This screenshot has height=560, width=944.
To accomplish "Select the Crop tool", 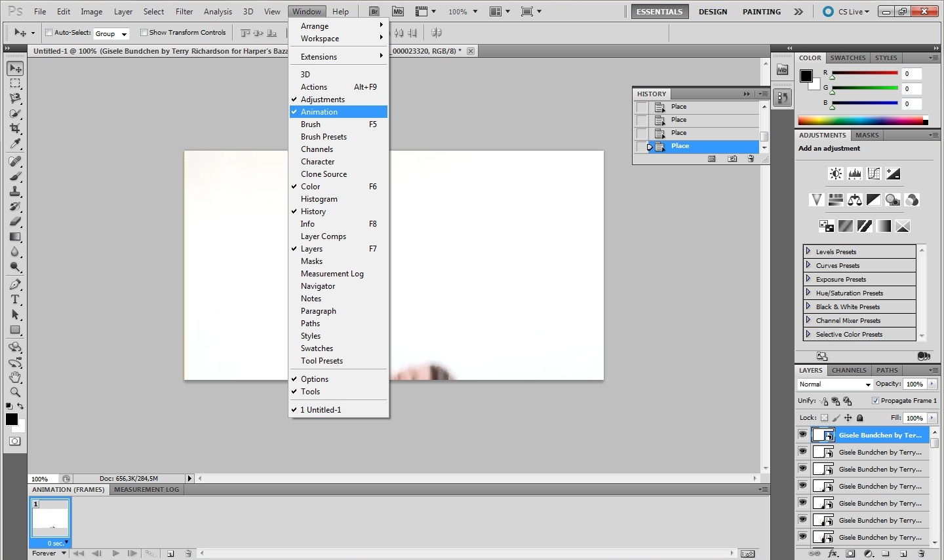I will coord(15,128).
